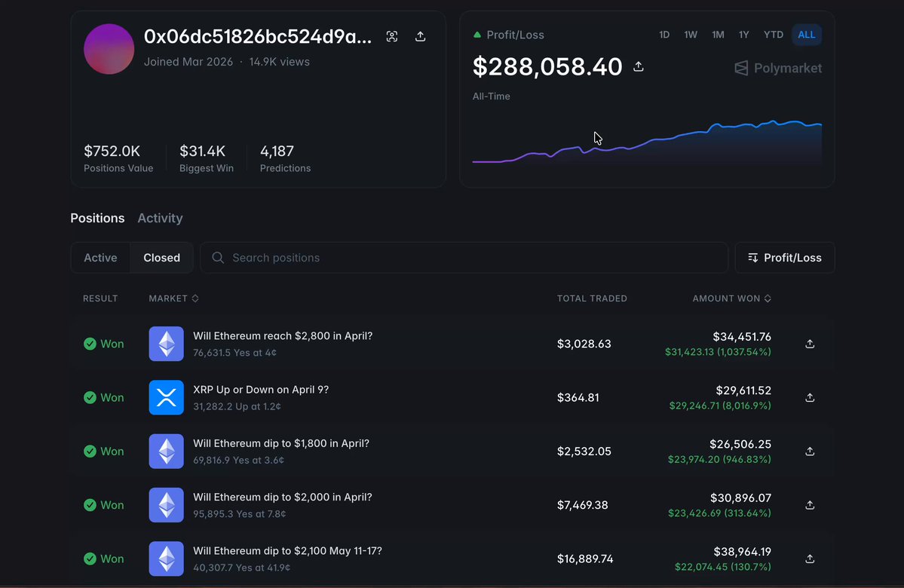Click the $752.0K Positions Value stat

[x=118, y=158]
